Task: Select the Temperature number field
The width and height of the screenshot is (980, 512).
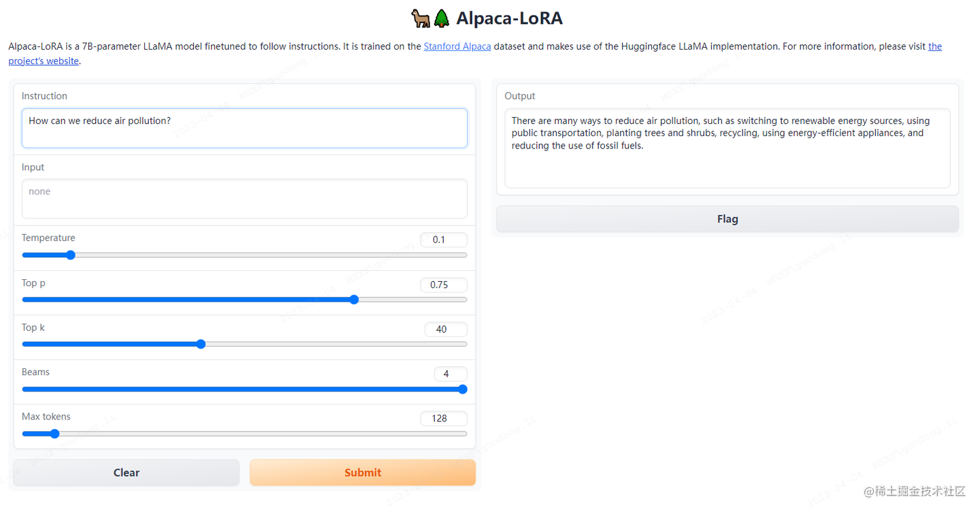Action: pyautogui.click(x=443, y=240)
